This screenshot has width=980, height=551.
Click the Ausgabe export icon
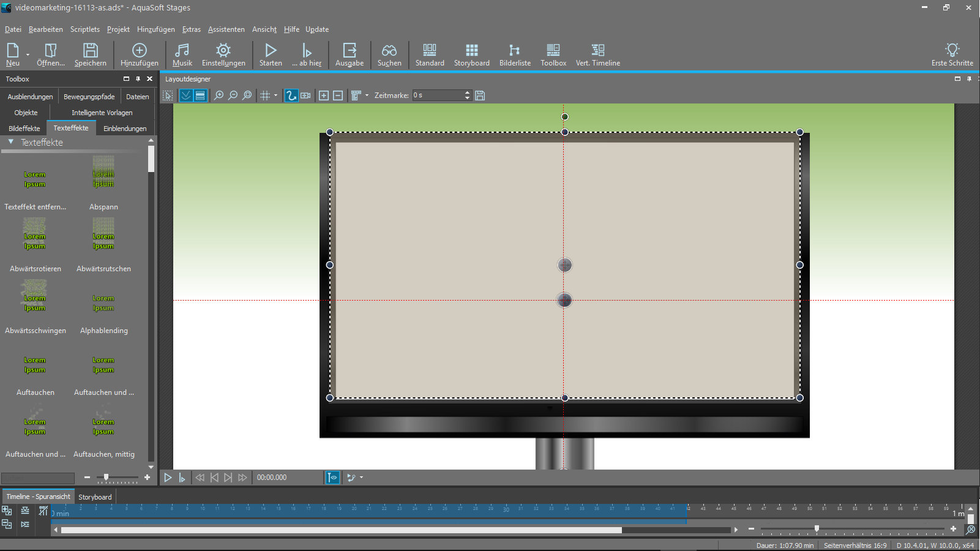coord(350,54)
